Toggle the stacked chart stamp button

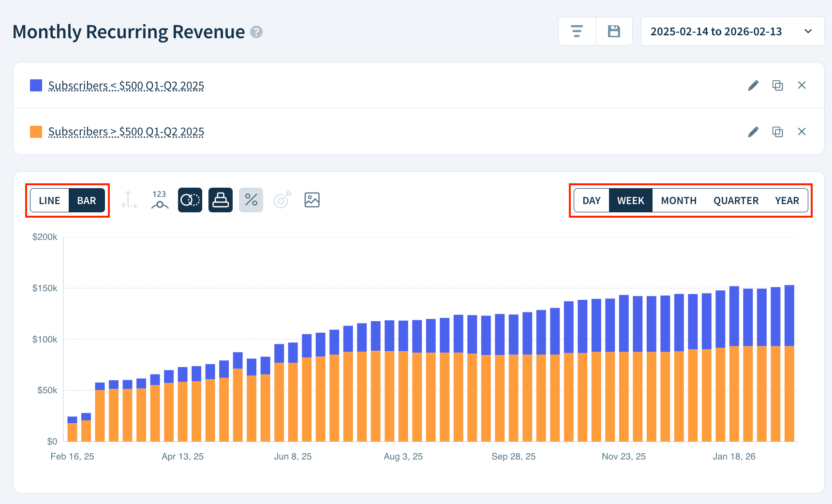click(x=221, y=200)
